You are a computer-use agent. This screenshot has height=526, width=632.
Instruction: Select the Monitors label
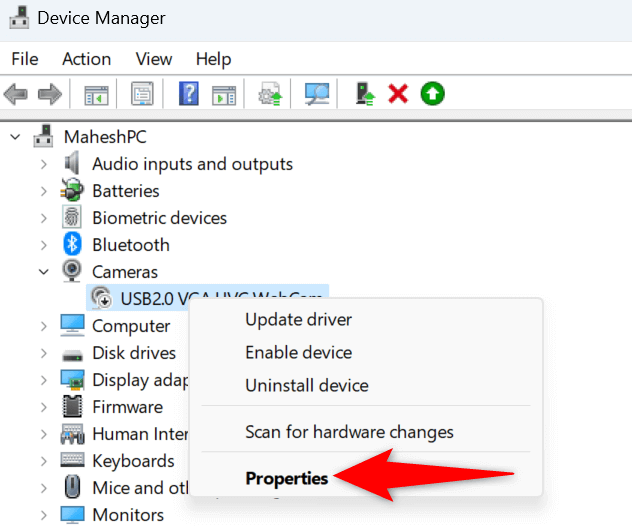tap(128, 515)
